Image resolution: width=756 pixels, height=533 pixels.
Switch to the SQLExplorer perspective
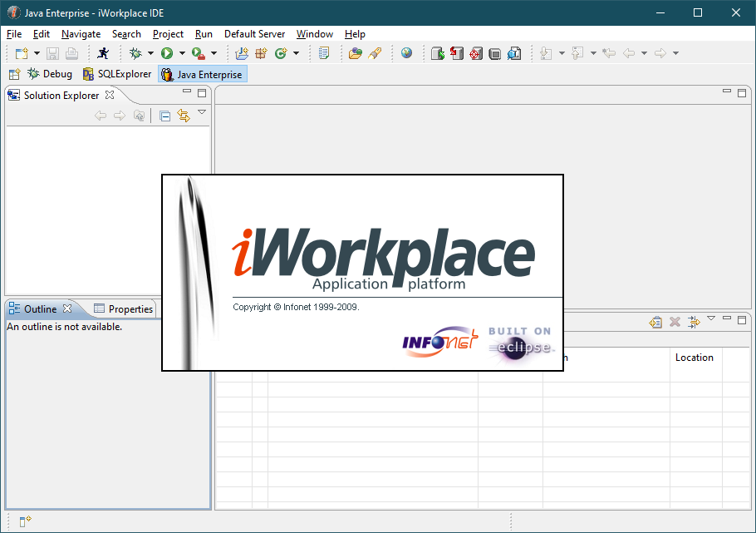(117, 74)
